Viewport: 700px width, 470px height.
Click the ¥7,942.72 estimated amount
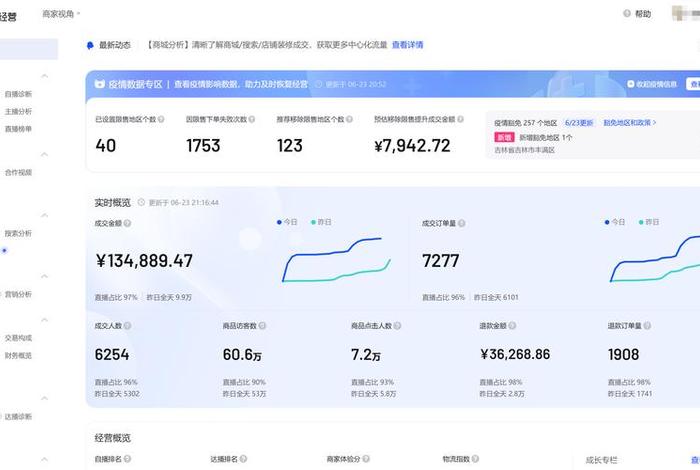(x=412, y=146)
